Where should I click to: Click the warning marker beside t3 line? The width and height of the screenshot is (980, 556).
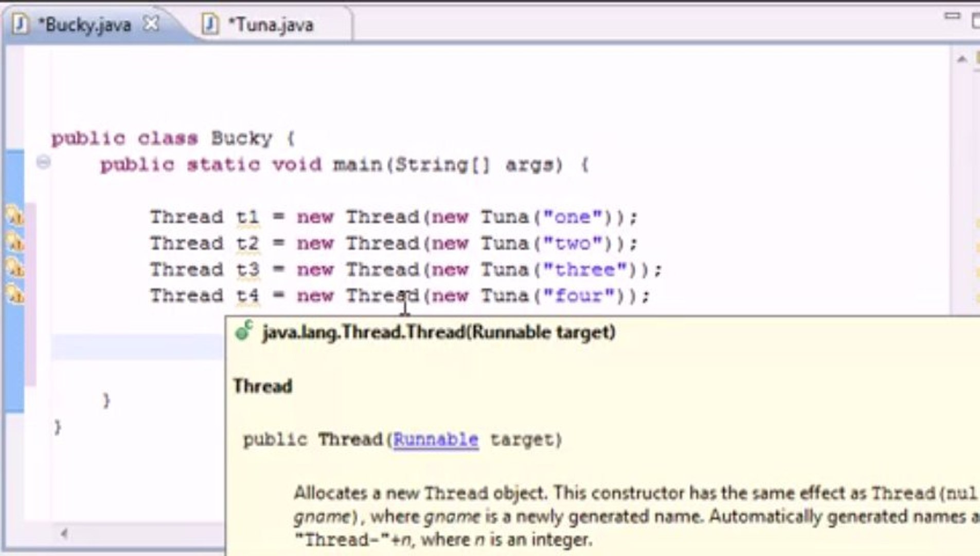click(x=15, y=268)
